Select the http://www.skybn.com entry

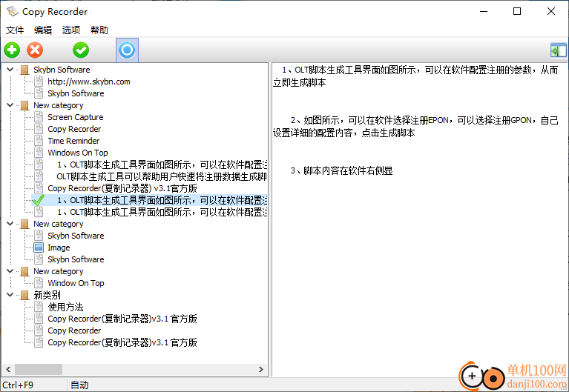pos(89,82)
